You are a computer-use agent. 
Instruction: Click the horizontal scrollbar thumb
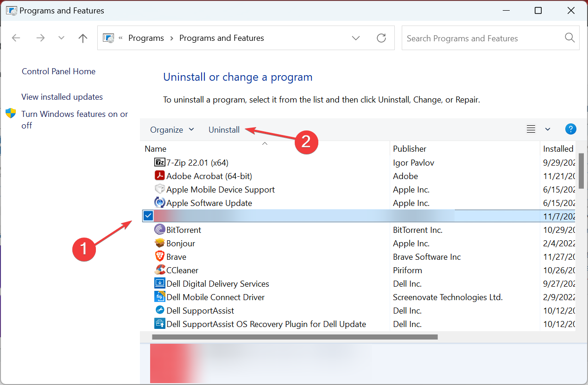(x=295, y=337)
